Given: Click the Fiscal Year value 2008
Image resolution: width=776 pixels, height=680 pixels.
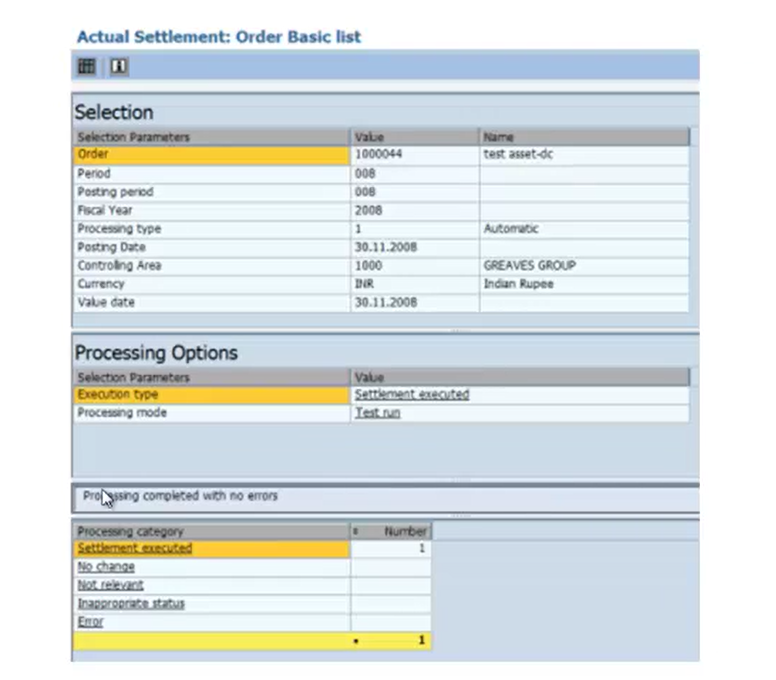Looking at the screenshot, I should click(x=368, y=210).
